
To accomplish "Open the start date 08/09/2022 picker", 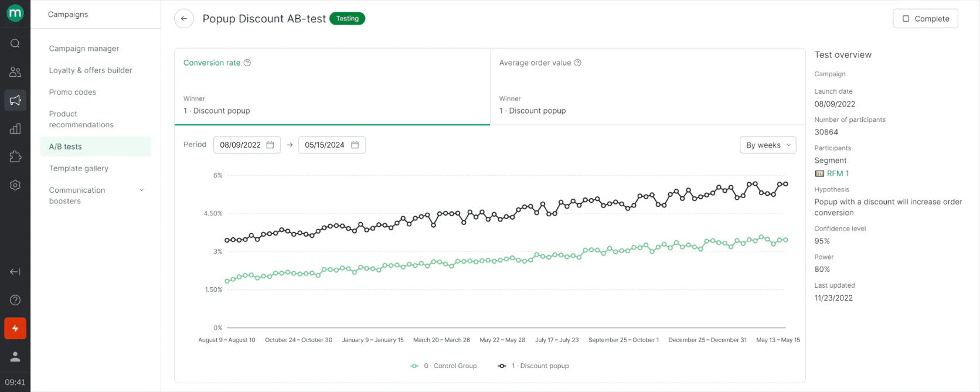I will pyautogui.click(x=247, y=145).
